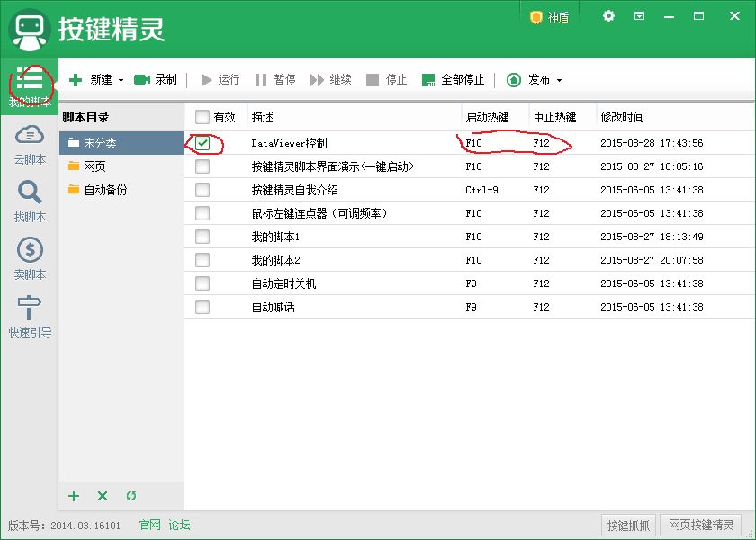Click the 运行 run button
The width and height of the screenshot is (756, 540).
(x=220, y=79)
